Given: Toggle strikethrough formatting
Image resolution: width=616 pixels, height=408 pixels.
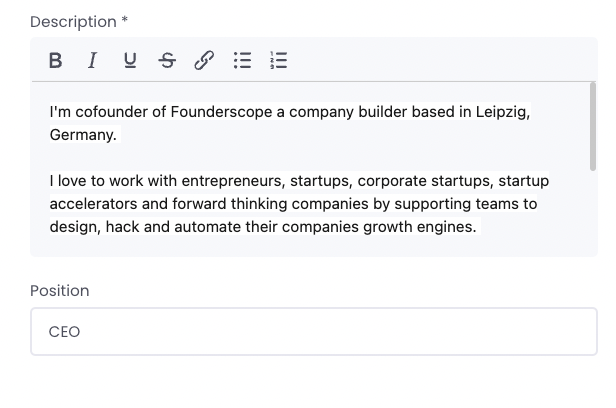Looking at the screenshot, I should pos(167,61).
